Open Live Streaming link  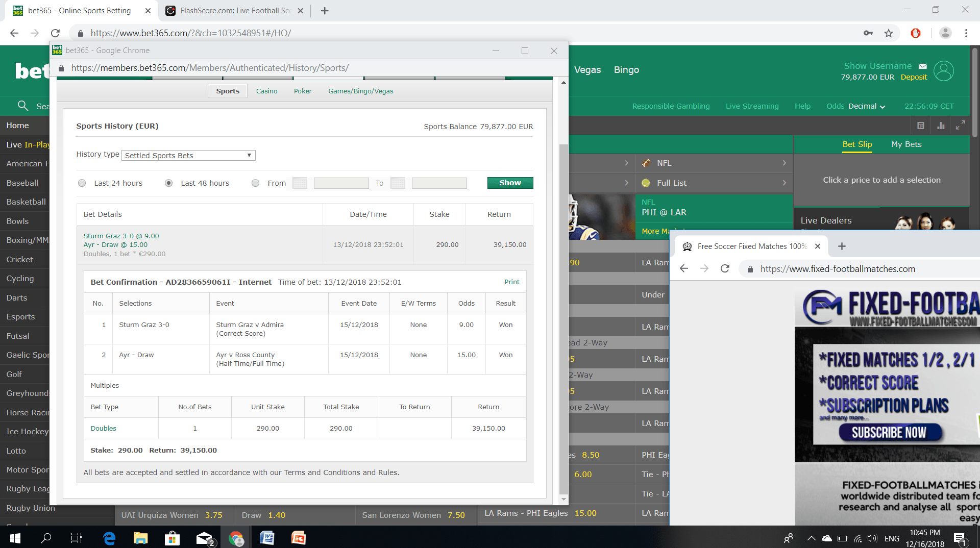pyautogui.click(x=752, y=106)
